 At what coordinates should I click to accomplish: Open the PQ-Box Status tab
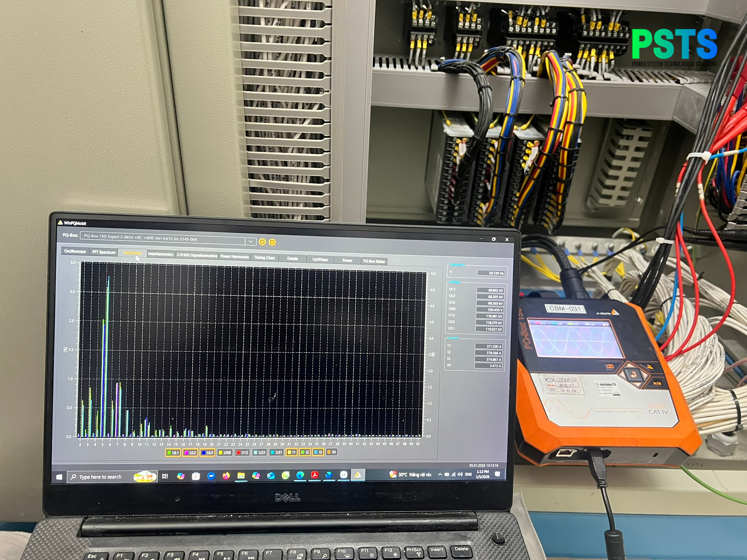374,261
